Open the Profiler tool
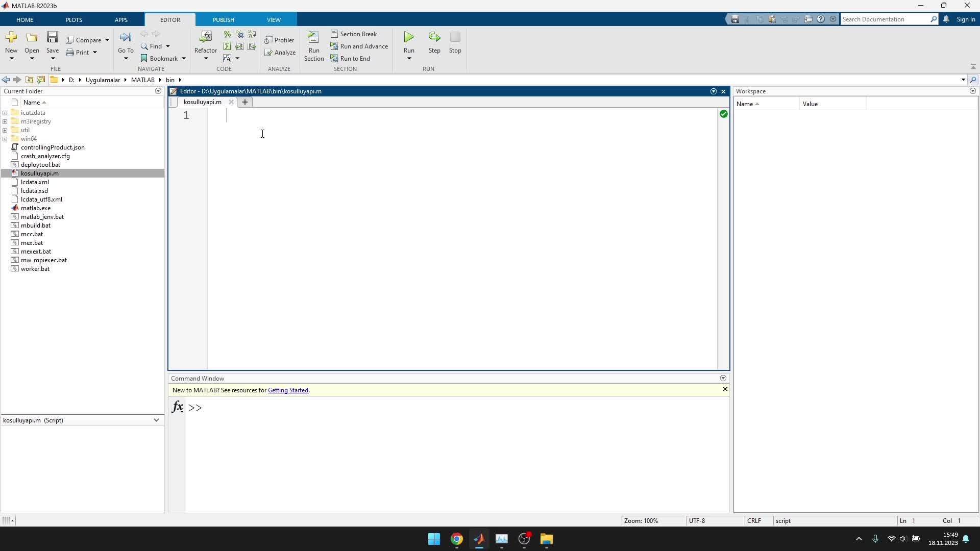Image resolution: width=980 pixels, height=551 pixels. coord(279,40)
